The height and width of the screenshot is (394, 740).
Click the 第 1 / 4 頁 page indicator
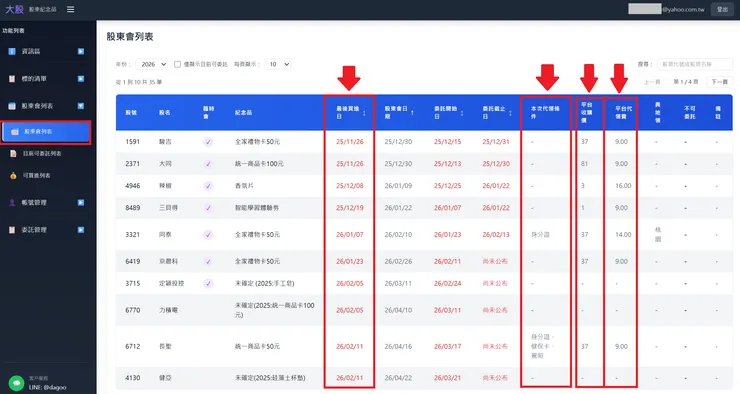tap(686, 82)
